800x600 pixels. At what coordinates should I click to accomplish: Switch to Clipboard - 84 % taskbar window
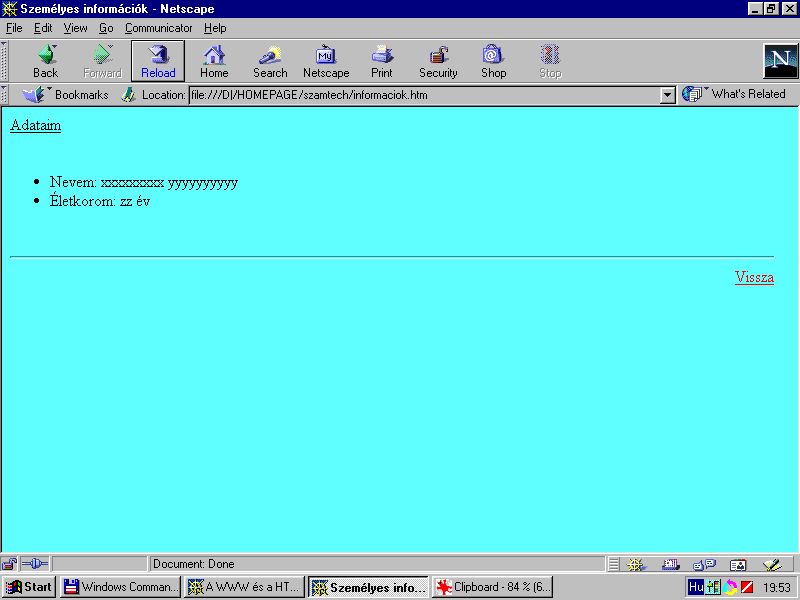493,587
